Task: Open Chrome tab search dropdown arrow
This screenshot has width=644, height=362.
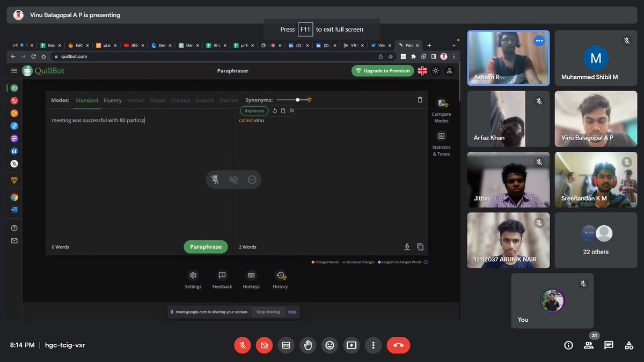Action: (x=454, y=46)
